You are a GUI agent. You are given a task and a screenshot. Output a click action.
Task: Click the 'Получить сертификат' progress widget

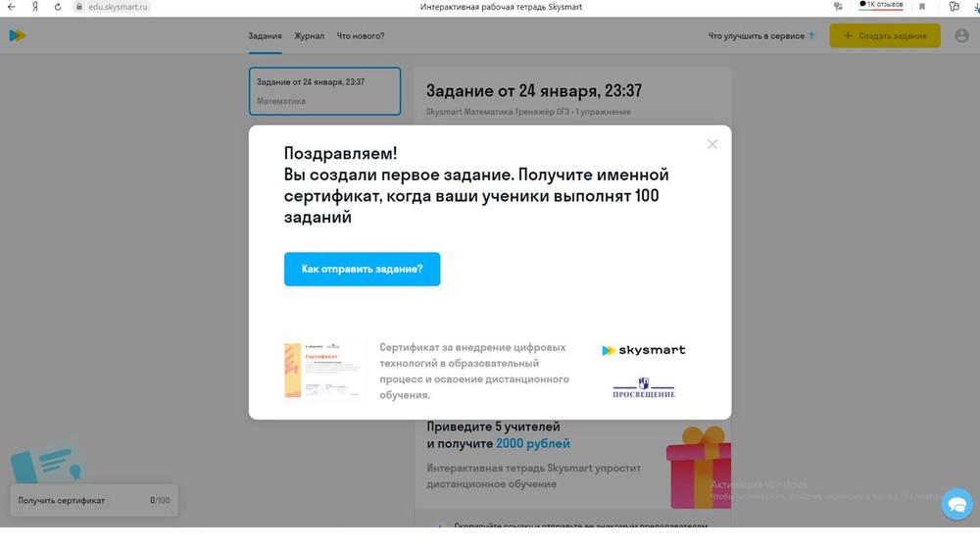point(94,500)
